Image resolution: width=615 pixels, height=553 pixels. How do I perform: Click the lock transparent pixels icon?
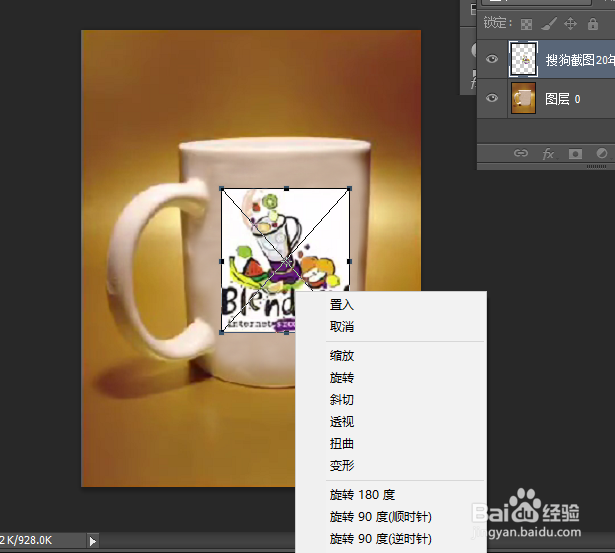[x=526, y=24]
